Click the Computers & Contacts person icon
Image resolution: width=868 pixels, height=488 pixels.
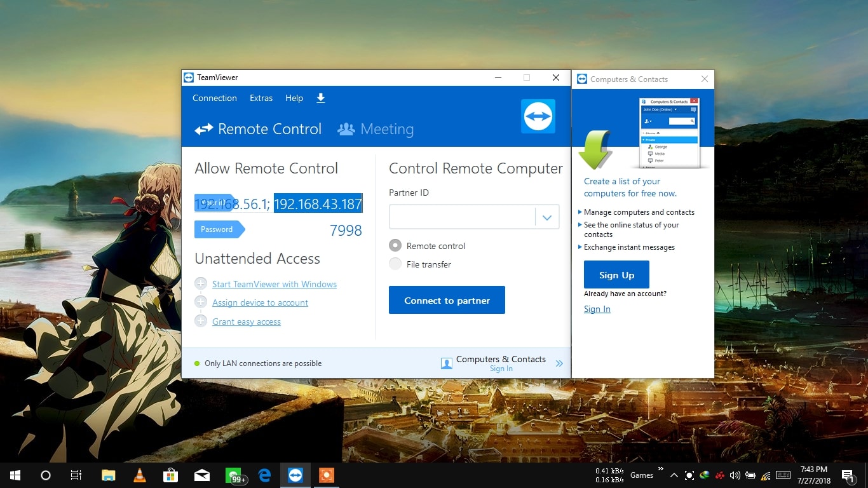click(447, 363)
